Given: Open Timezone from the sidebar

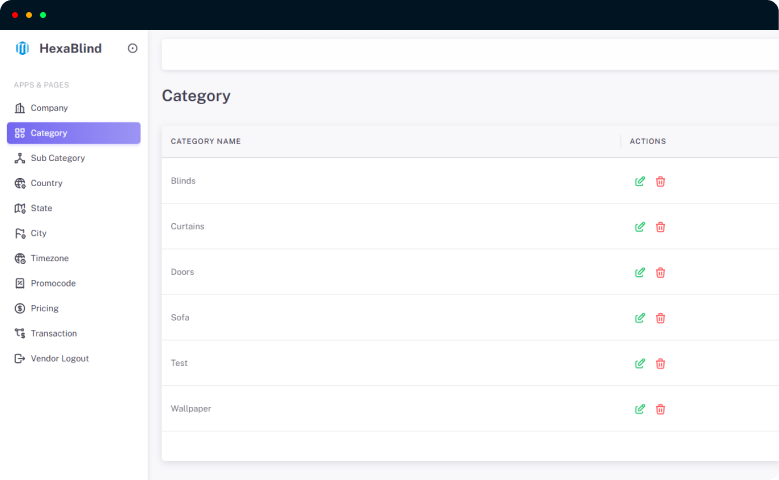Looking at the screenshot, I should coord(49,258).
